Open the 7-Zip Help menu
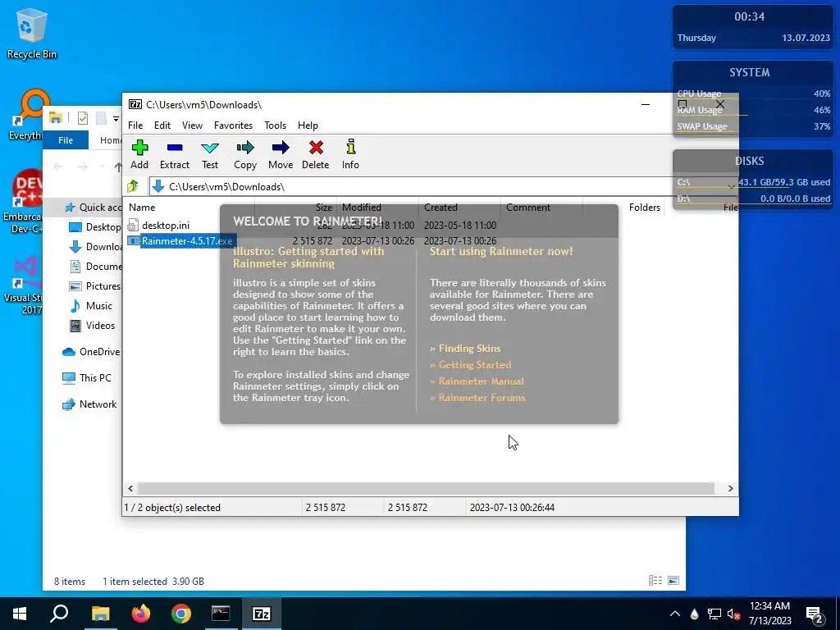This screenshot has width=840, height=630. click(308, 126)
